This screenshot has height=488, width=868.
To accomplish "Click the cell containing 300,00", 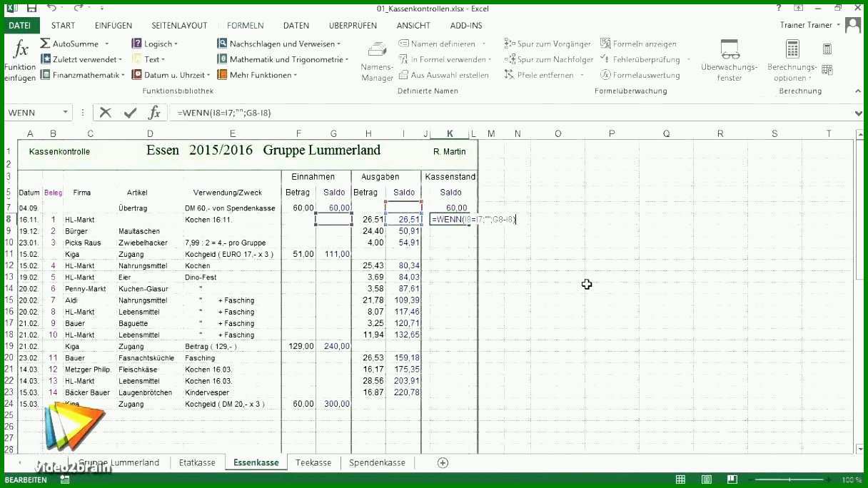I will coord(334,404).
